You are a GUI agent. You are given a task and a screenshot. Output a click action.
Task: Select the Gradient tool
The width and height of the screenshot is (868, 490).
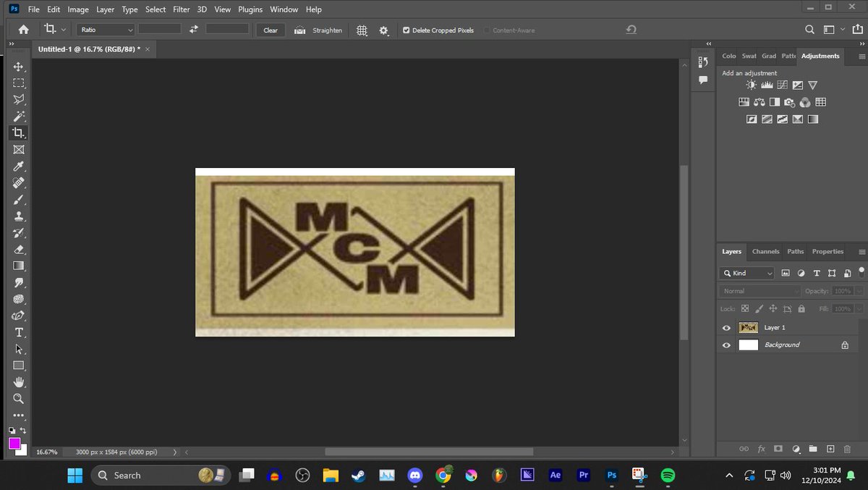click(x=19, y=266)
